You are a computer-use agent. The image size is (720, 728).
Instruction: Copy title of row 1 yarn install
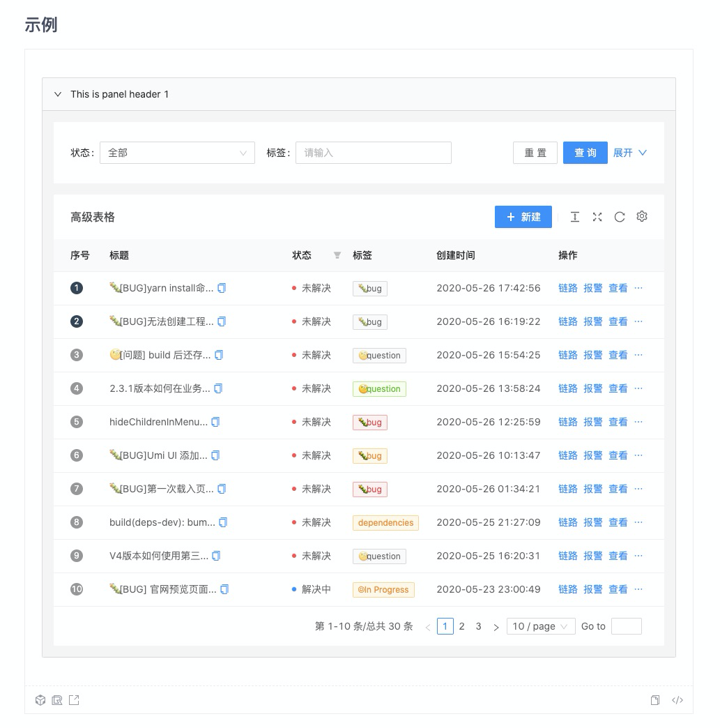point(222,288)
